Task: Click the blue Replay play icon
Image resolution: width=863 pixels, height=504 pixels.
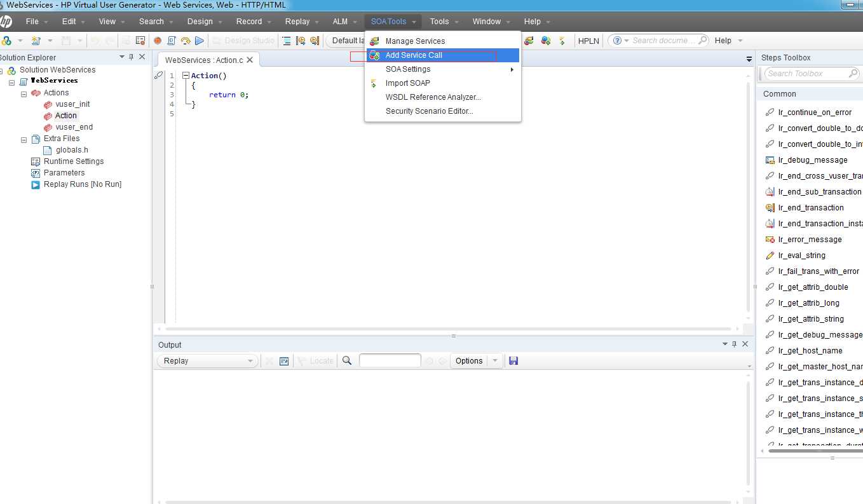Action: (200, 41)
